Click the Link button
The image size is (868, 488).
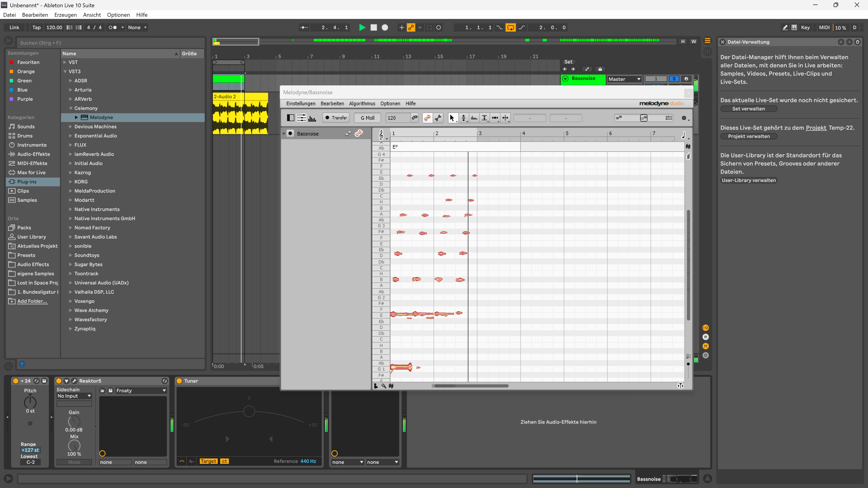[x=14, y=28]
